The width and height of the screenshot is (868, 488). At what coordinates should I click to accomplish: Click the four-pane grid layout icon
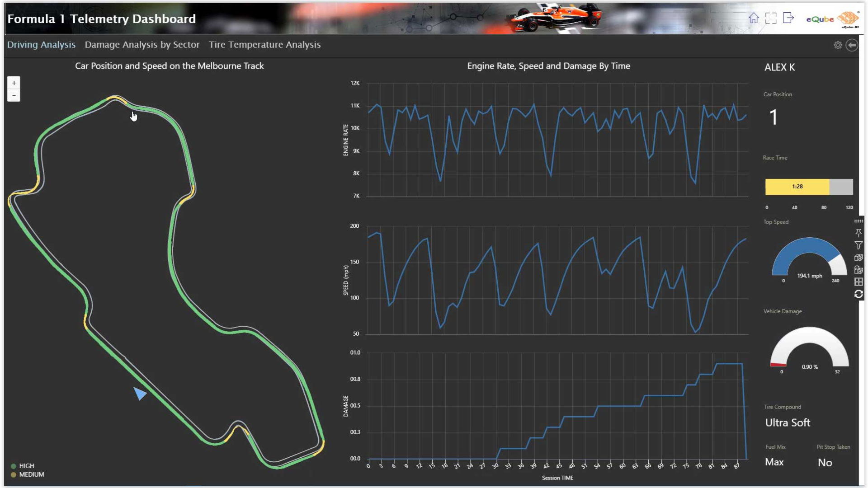click(x=859, y=282)
